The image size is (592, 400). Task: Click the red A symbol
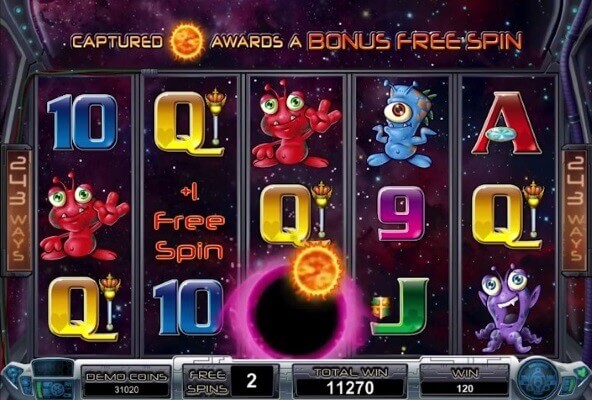tap(506, 123)
